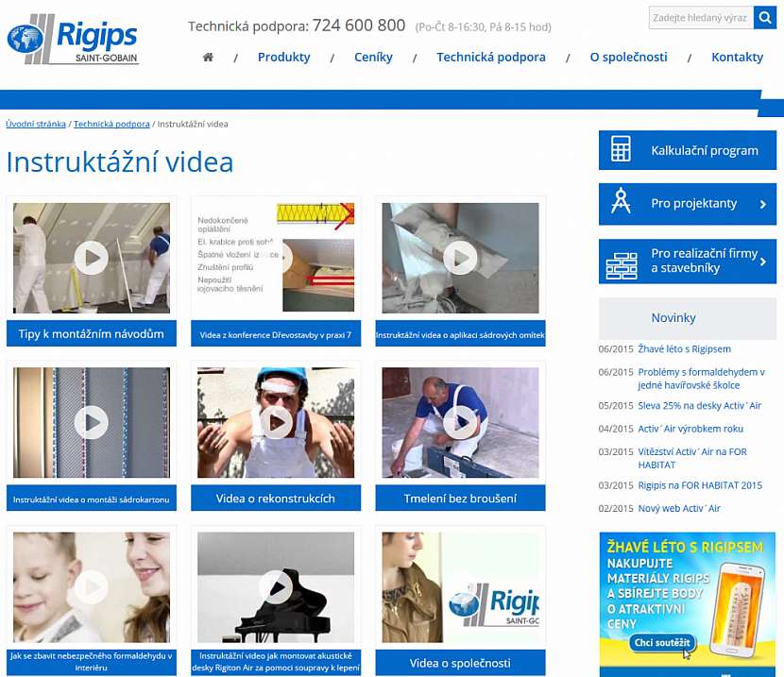Viewport: 784px width, 677px height.
Task: Play the formaldehyd v interiéru video
Action: pyautogui.click(x=91, y=587)
